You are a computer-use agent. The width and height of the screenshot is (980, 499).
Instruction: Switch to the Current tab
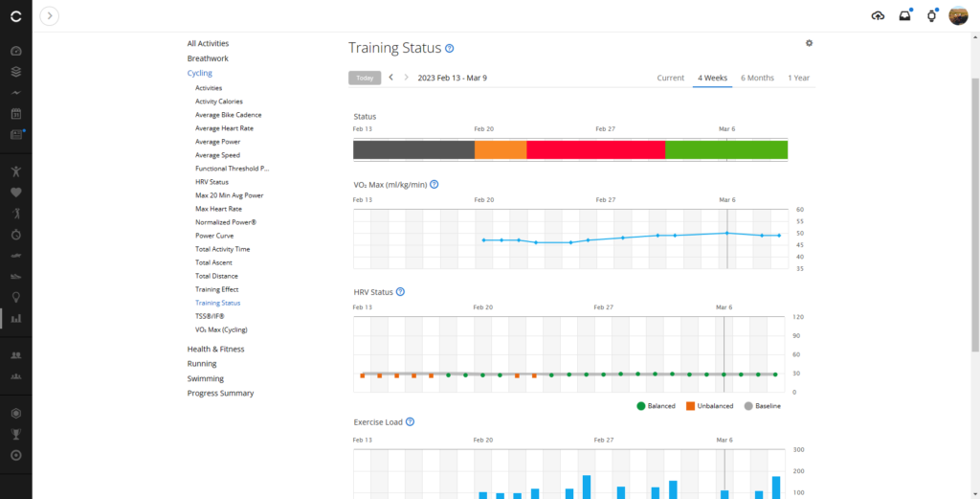coord(671,79)
